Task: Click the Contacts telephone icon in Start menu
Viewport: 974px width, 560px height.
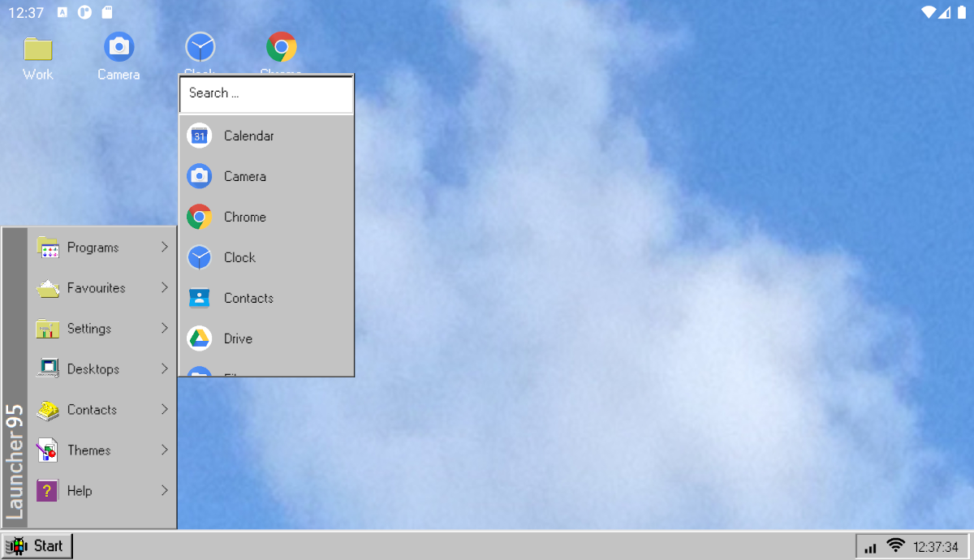Action: (48, 410)
